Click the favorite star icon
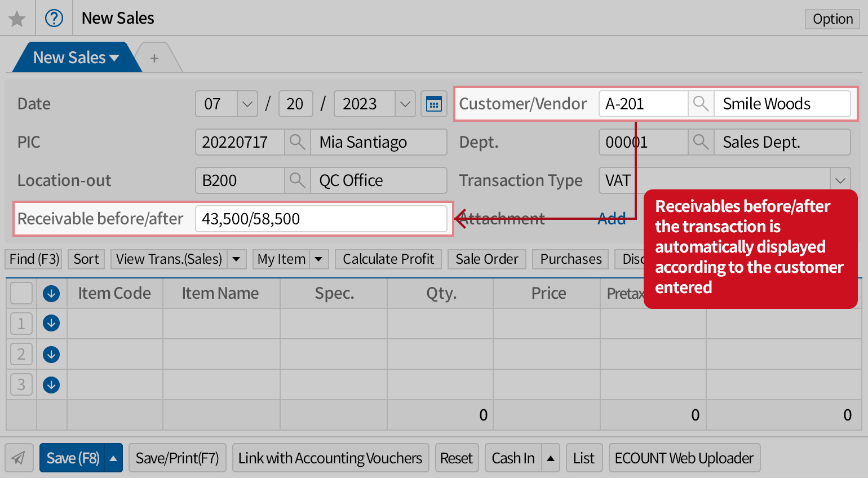868x478 pixels. tap(17, 19)
